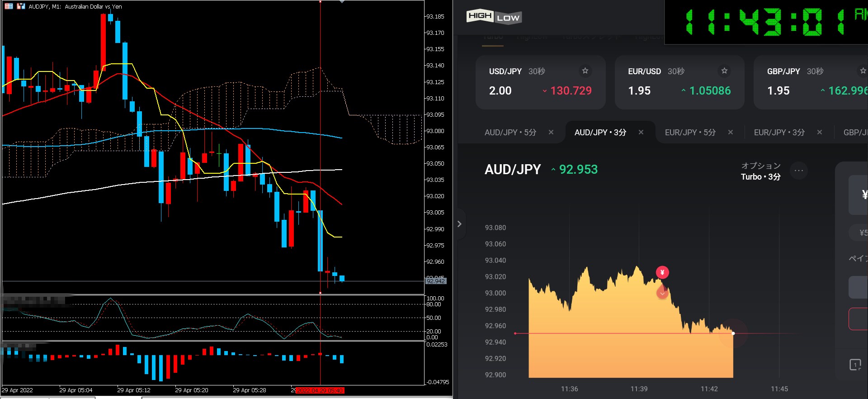Open the open-positions counter icon
The image size is (868, 399).
tap(855, 365)
